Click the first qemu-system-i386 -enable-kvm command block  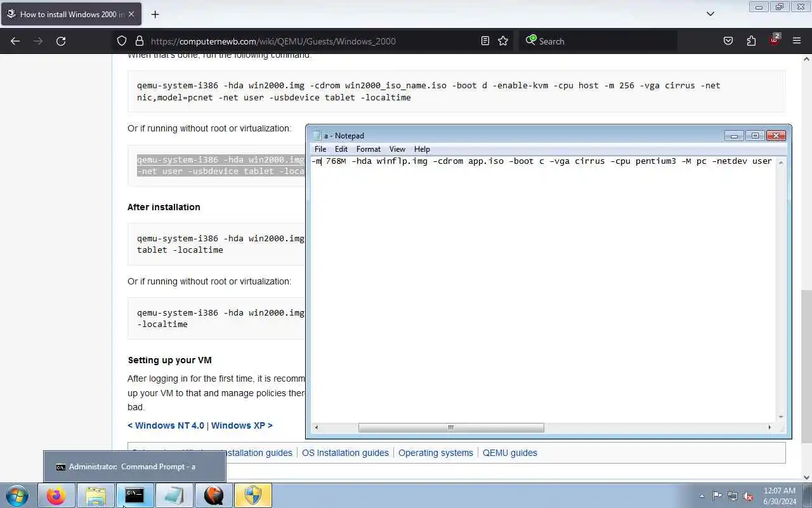[x=456, y=91]
